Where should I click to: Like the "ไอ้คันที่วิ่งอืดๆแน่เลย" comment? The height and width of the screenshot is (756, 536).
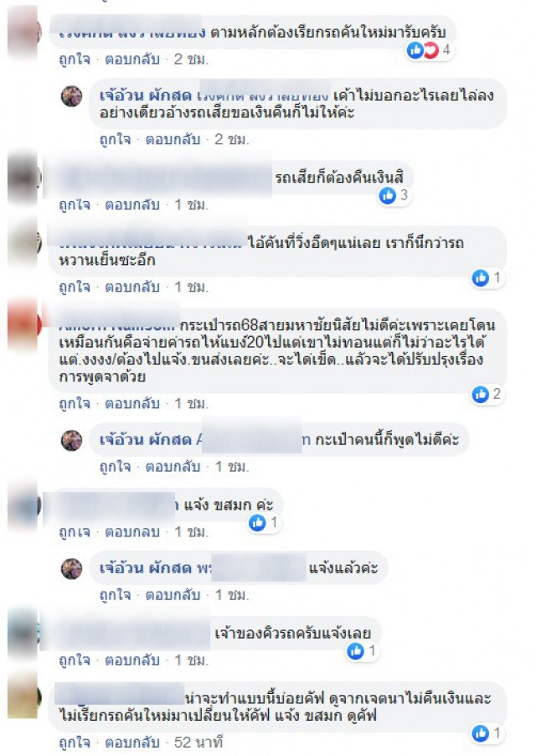(75, 287)
